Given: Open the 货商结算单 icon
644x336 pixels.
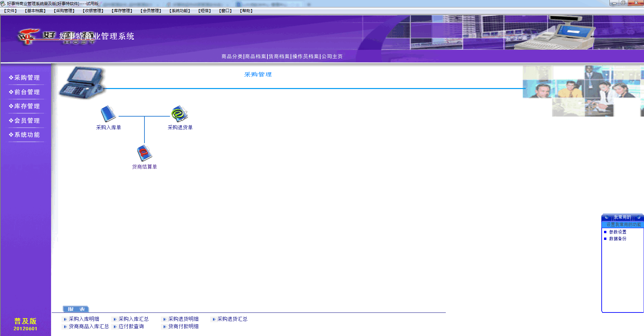Looking at the screenshot, I should tap(144, 153).
